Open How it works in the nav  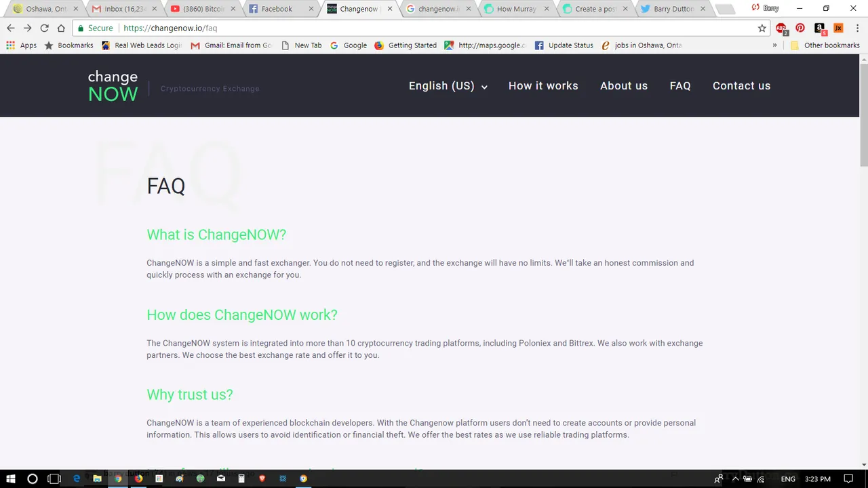(x=543, y=86)
